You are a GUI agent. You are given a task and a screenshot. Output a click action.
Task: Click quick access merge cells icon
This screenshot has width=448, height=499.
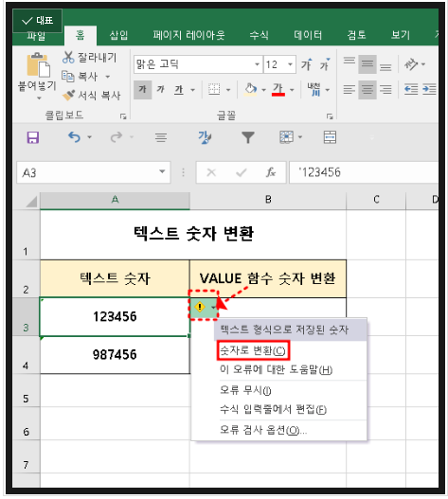click(x=330, y=137)
